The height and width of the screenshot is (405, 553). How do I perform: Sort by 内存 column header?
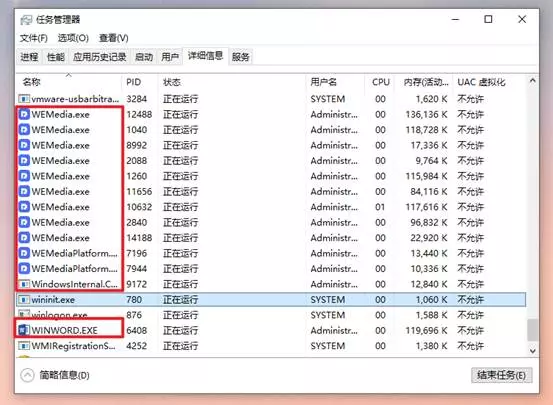coord(425,82)
